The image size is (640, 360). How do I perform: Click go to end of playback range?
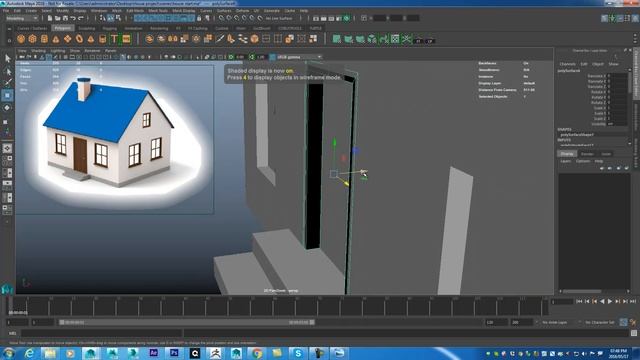pyautogui.click(x=633, y=302)
